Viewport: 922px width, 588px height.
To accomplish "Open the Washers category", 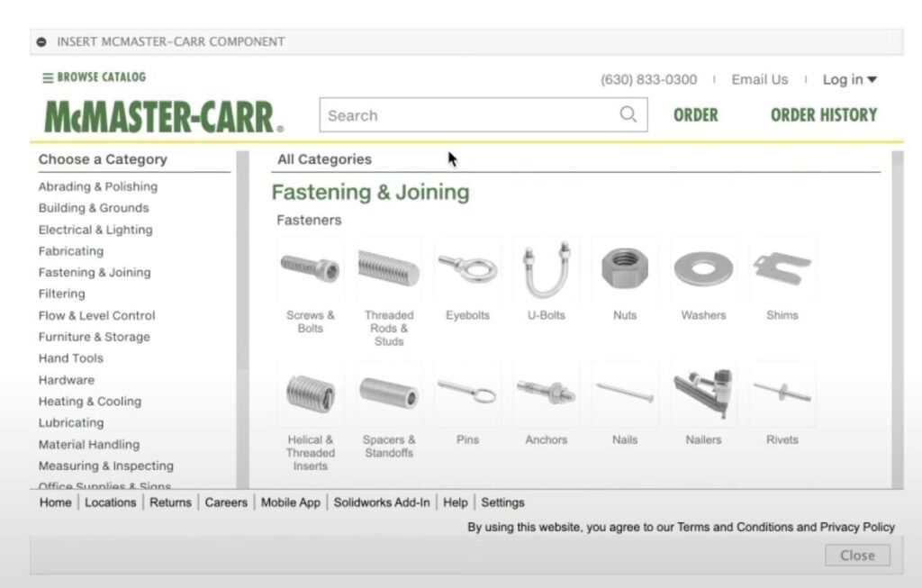I will click(x=703, y=267).
